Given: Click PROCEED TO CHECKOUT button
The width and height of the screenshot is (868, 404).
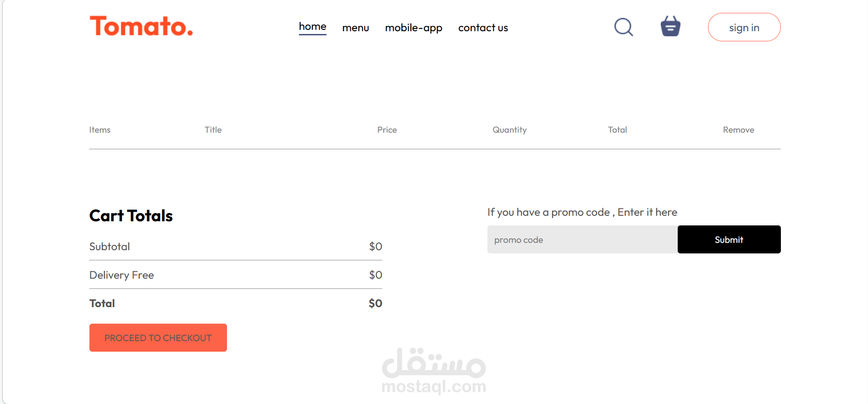Looking at the screenshot, I should (158, 337).
